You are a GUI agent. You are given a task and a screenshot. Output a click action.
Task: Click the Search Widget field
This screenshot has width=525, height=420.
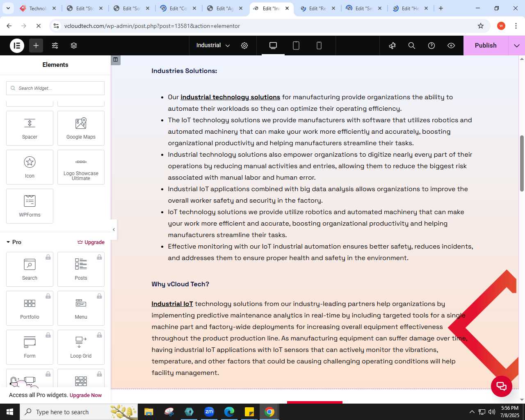[x=55, y=88]
